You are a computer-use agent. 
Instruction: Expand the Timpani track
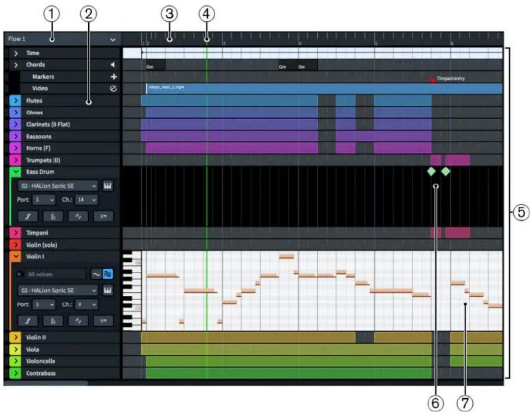pyautogui.click(x=16, y=233)
